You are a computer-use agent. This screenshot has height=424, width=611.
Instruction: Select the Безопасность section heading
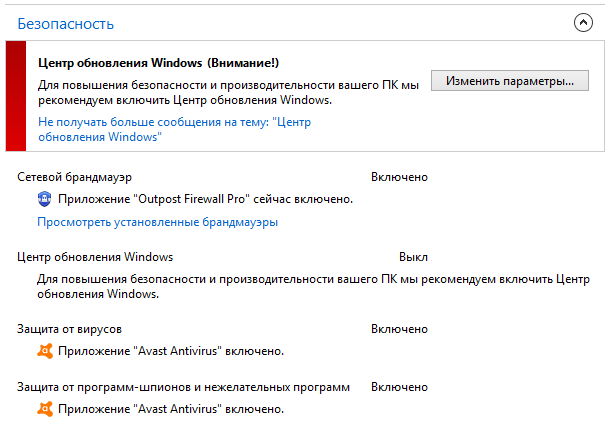point(65,24)
